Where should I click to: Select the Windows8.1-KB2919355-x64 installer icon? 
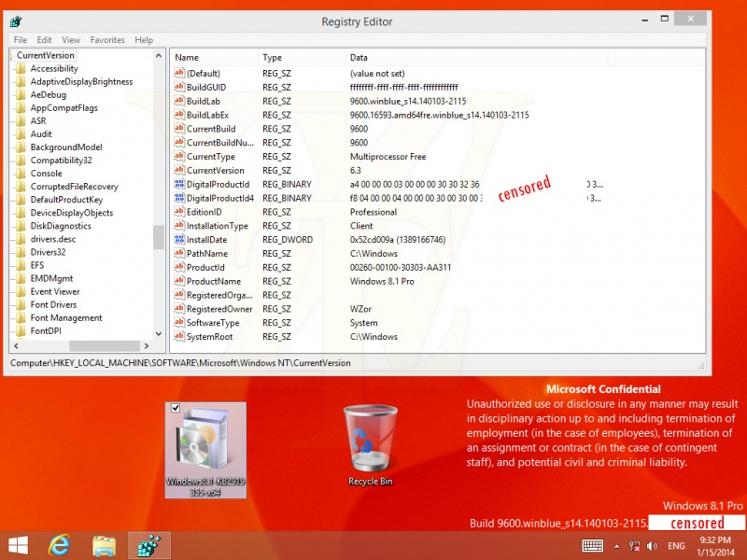tap(205, 450)
